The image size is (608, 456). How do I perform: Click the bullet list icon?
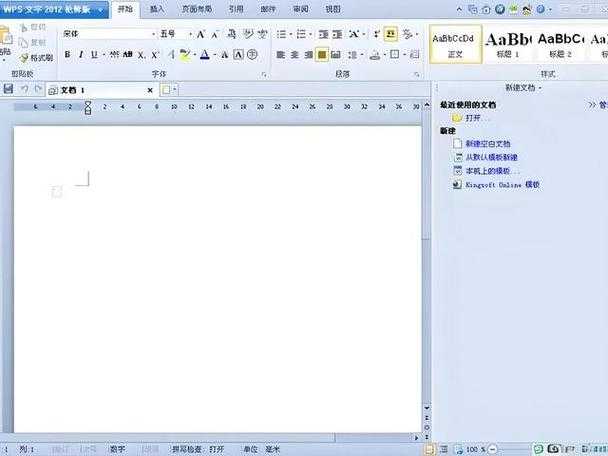click(x=281, y=34)
